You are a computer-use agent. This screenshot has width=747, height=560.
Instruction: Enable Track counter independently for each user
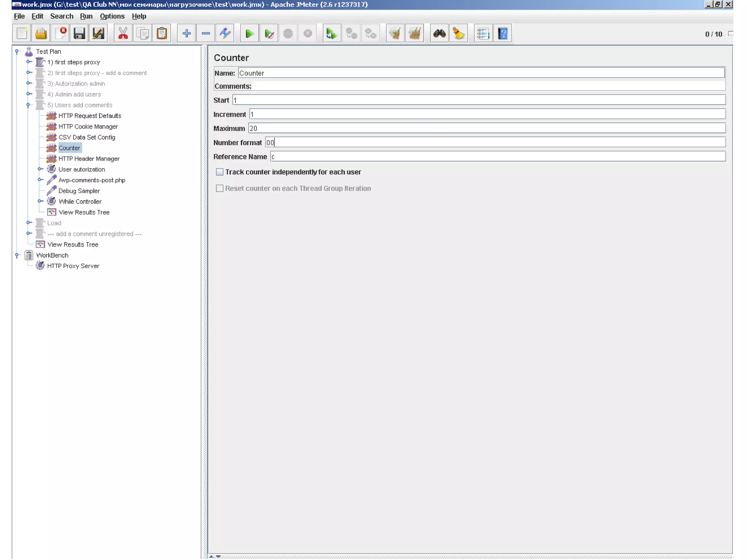(x=220, y=172)
